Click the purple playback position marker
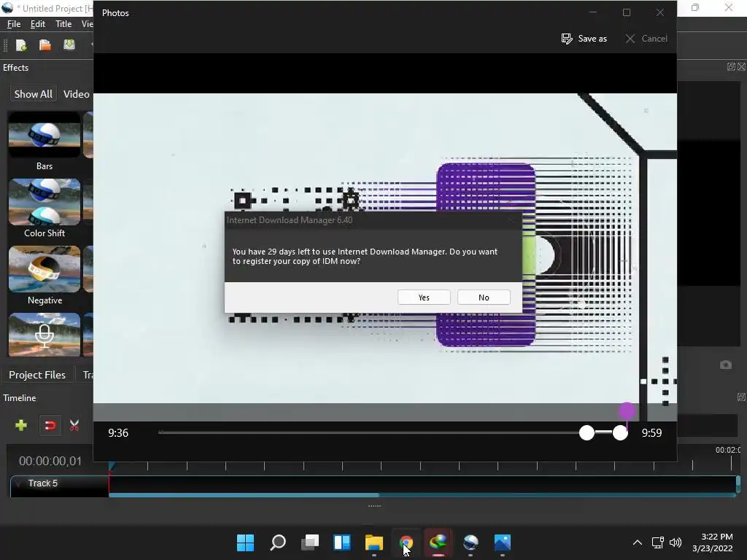This screenshot has height=560, width=747. click(627, 411)
